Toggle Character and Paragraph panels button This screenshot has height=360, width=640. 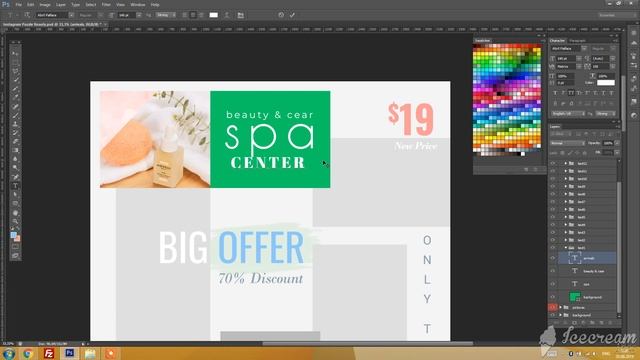tap(240, 15)
